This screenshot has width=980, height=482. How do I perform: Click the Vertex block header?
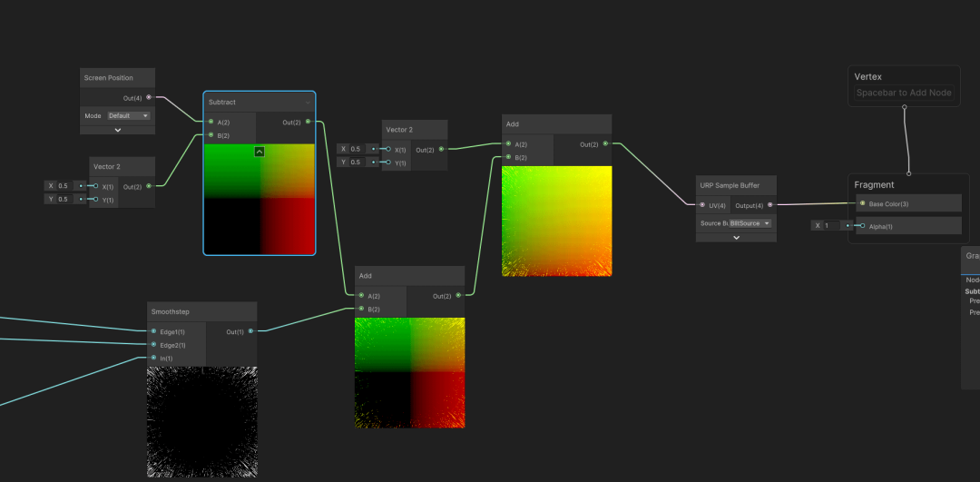pos(868,76)
